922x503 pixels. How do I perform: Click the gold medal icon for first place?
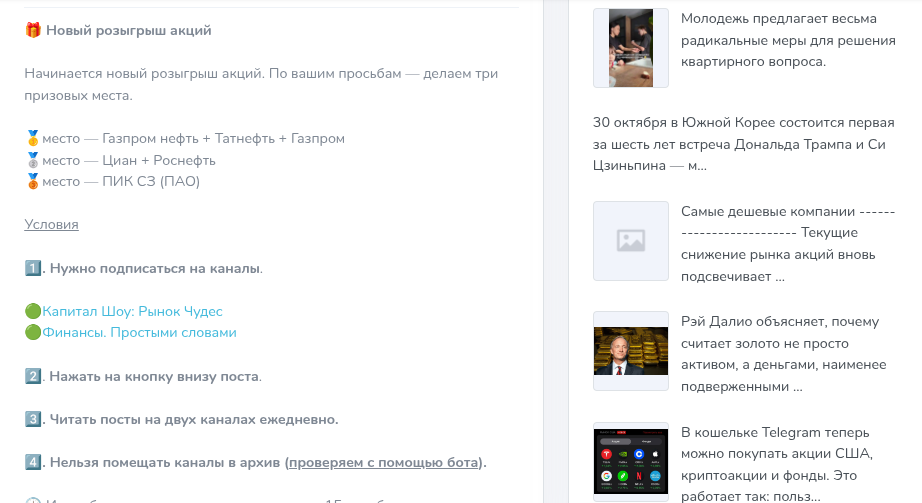tap(33, 138)
